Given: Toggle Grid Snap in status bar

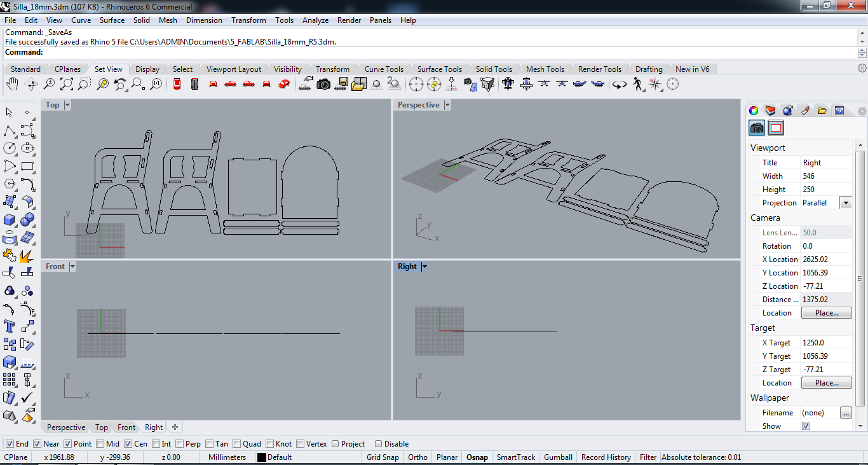Looking at the screenshot, I should click(x=383, y=457).
